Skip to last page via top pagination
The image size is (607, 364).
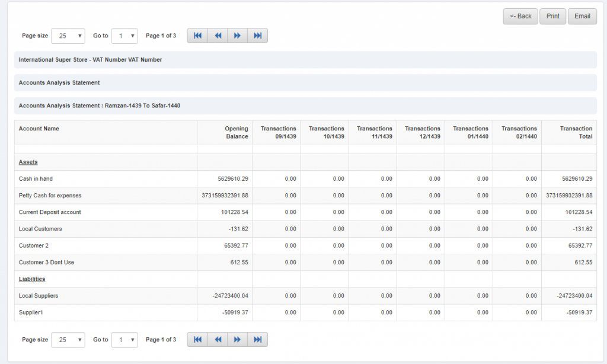(258, 36)
